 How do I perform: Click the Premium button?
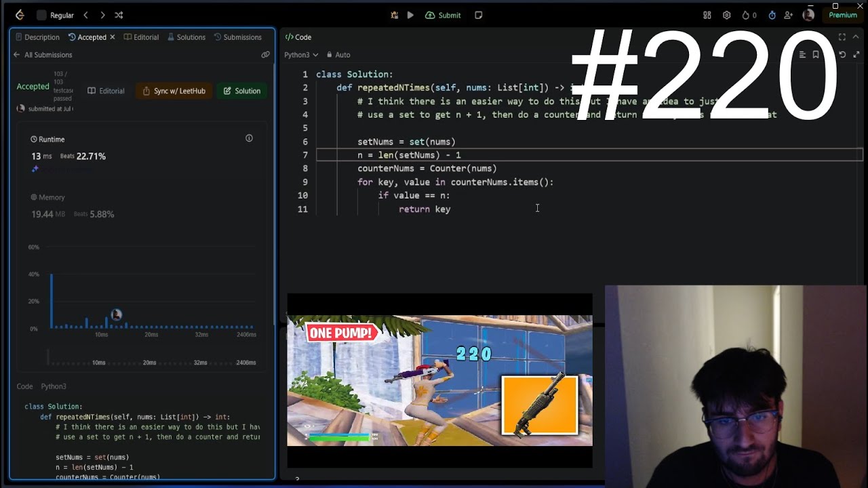(x=843, y=15)
